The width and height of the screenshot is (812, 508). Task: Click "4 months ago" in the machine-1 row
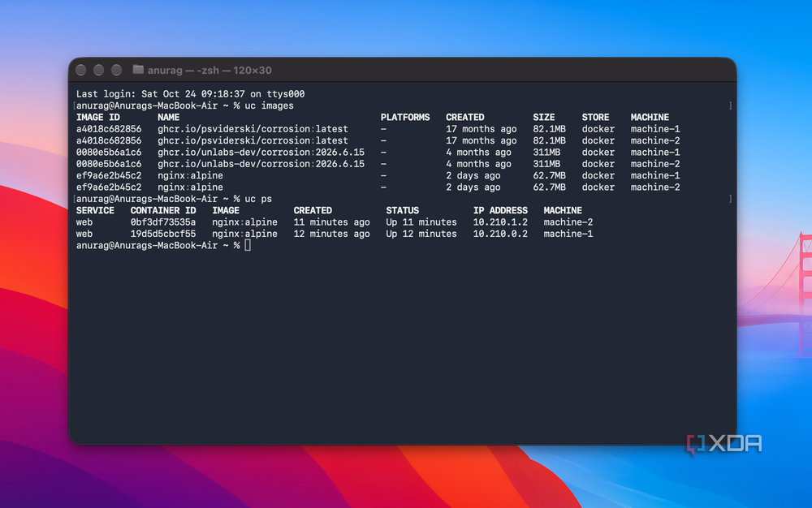[478, 152]
